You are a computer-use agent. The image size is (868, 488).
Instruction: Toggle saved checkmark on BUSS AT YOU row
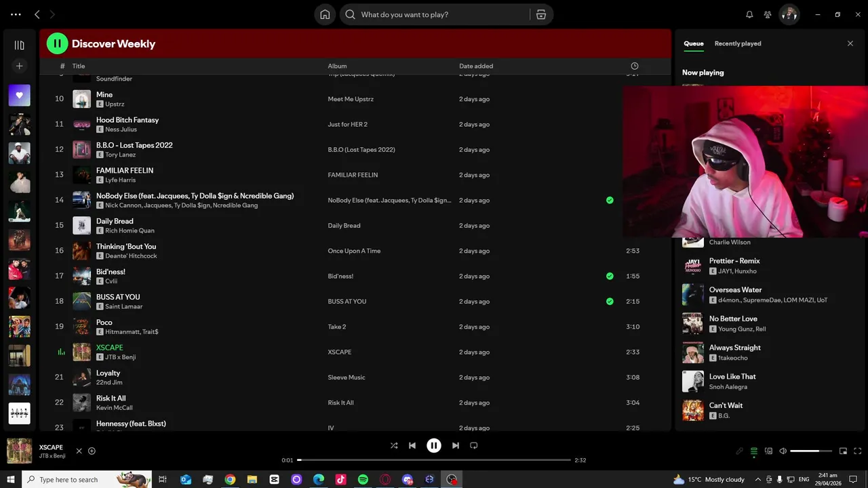pyautogui.click(x=610, y=301)
